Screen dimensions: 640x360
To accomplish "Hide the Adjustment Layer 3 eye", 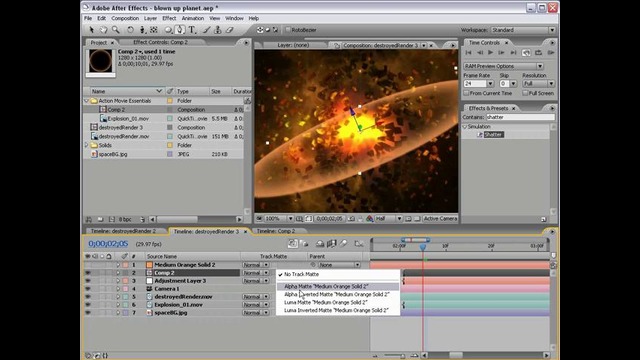I will [x=87, y=281].
